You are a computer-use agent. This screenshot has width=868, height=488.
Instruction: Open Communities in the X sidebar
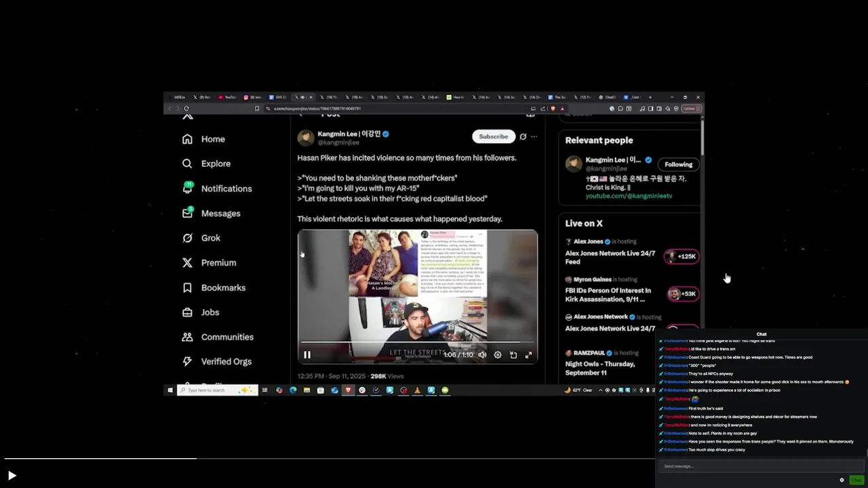218,337
